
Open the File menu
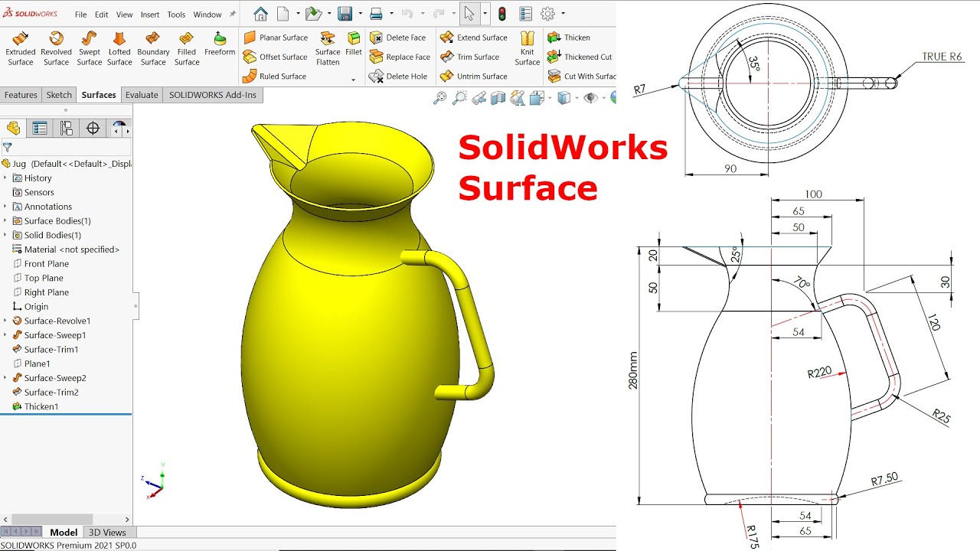pyautogui.click(x=80, y=15)
